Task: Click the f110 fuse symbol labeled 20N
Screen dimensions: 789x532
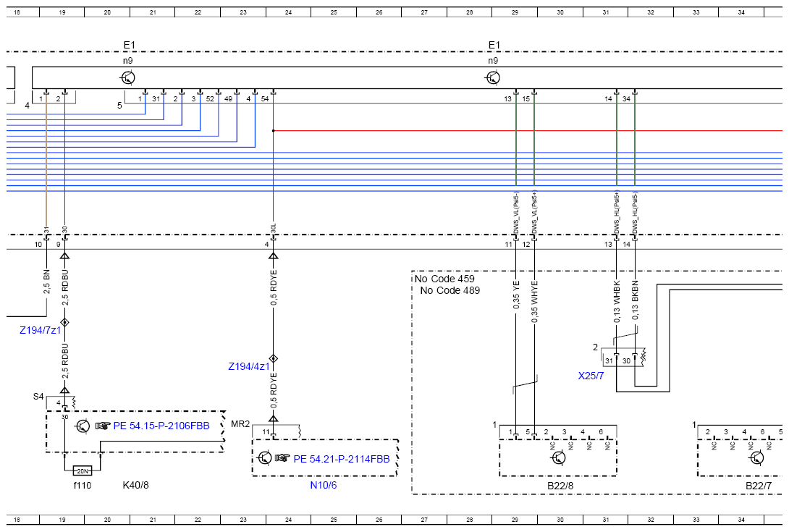Action: 83,471
